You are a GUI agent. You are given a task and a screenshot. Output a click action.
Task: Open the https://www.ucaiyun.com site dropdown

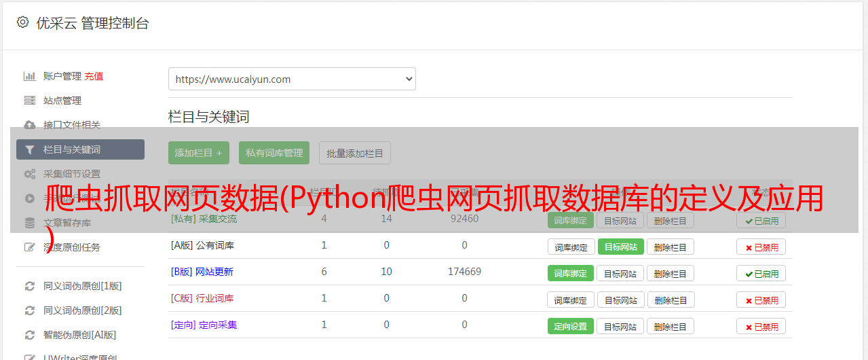(292, 79)
